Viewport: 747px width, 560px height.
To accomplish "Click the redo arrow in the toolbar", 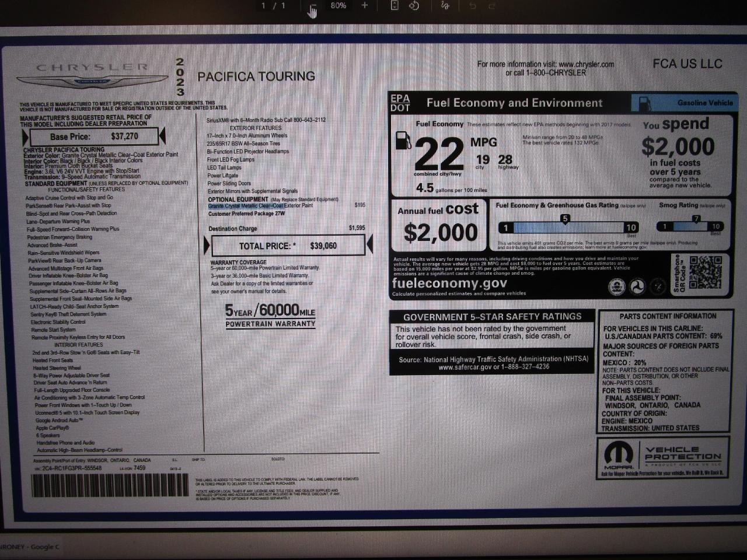I will (491, 6).
